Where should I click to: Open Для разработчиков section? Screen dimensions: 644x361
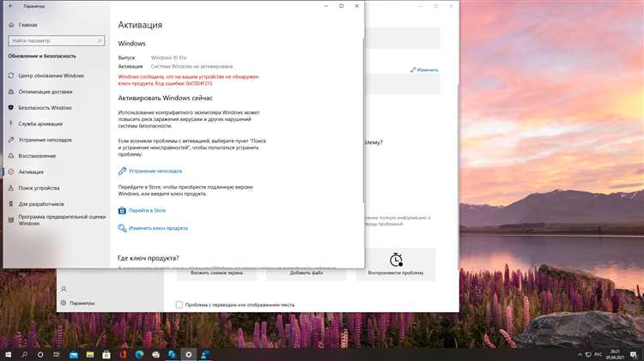[41, 204]
